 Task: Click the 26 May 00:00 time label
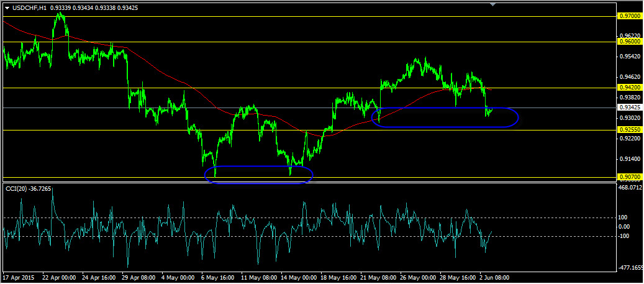click(x=418, y=277)
